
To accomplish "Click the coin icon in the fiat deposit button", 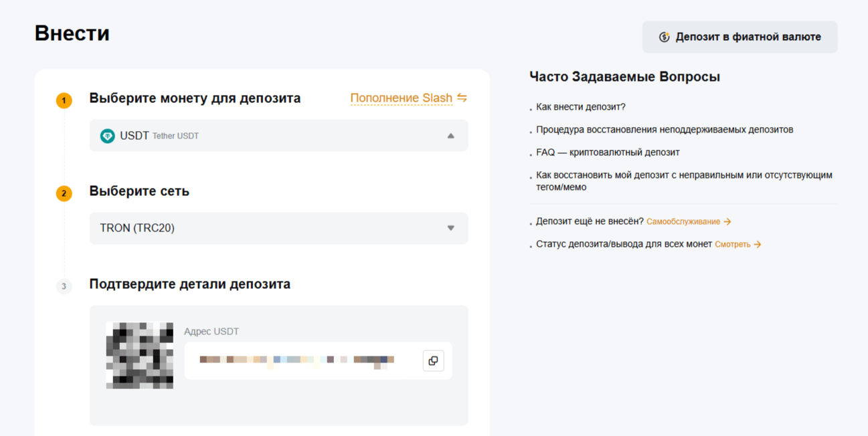I will pyautogui.click(x=664, y=37).
